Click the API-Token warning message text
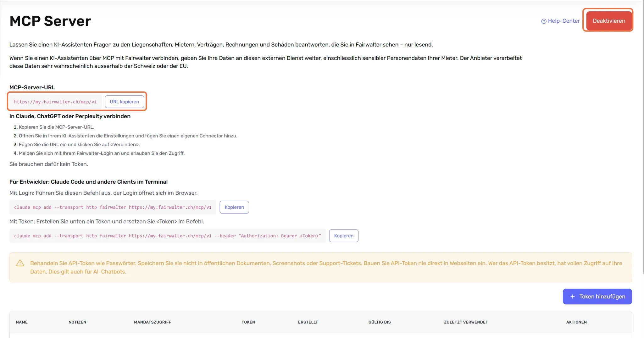The width and height of the screenshot is (644, 338). pos(326,267)
